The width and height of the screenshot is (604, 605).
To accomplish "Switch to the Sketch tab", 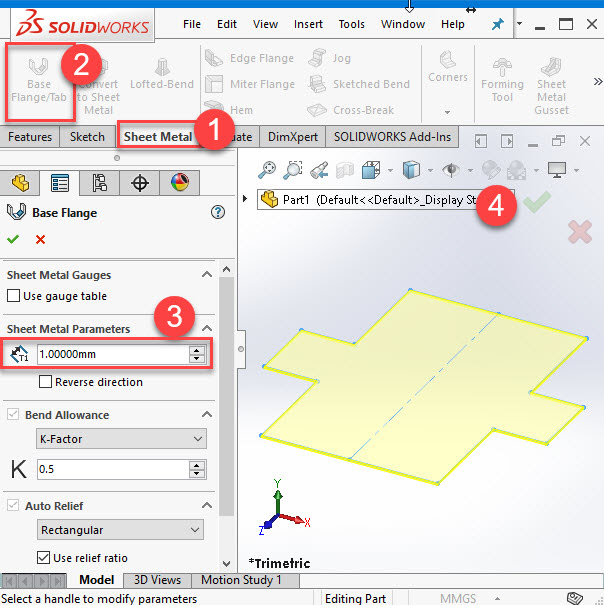I will 87,137.
